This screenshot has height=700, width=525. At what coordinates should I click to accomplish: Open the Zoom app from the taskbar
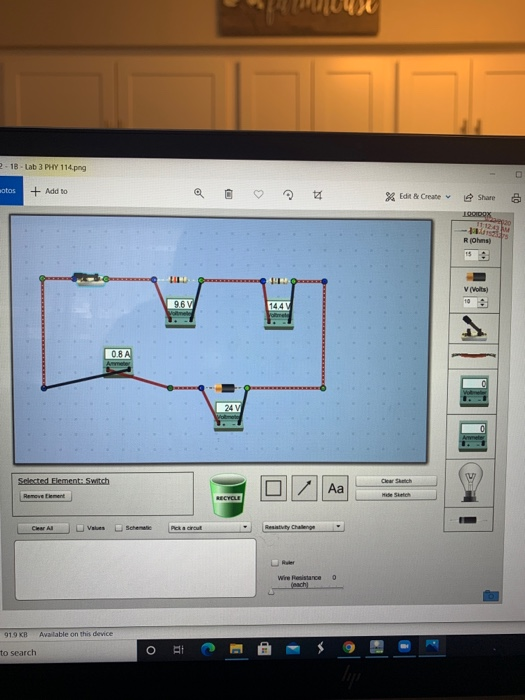(x=404, y=646)
